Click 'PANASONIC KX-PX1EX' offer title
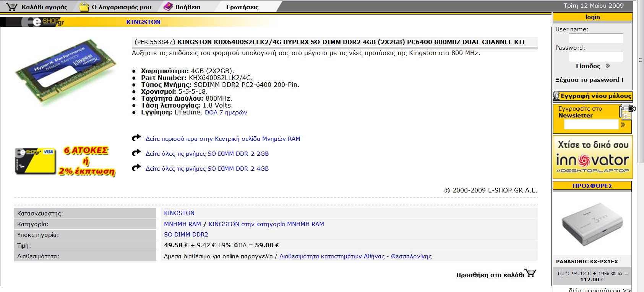This screenshot has height=292, width=644. [x=587, y=261]
